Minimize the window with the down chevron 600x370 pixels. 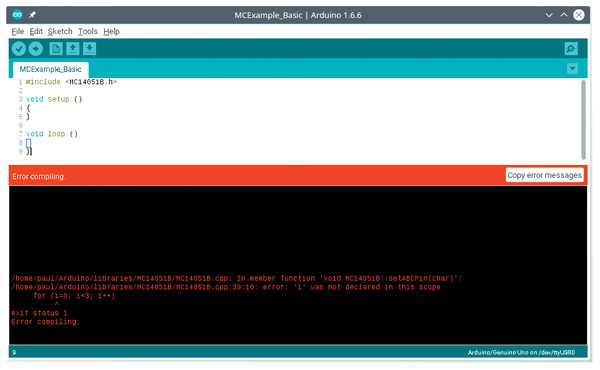(549, 15)
